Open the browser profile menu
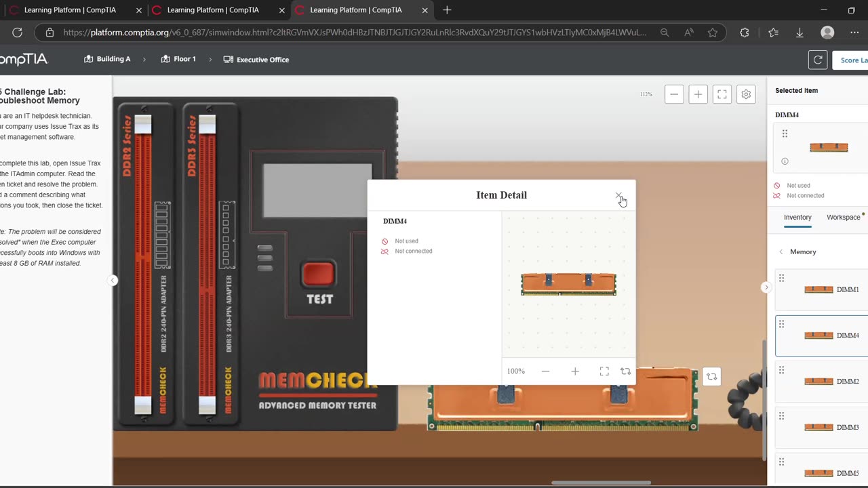 tap(827, 33)
